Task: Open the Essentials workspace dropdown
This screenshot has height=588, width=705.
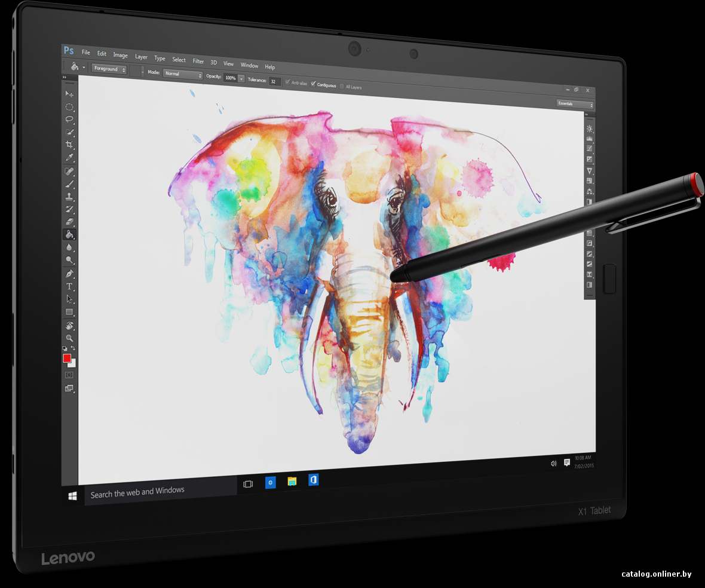Action: tap(575, 105)
